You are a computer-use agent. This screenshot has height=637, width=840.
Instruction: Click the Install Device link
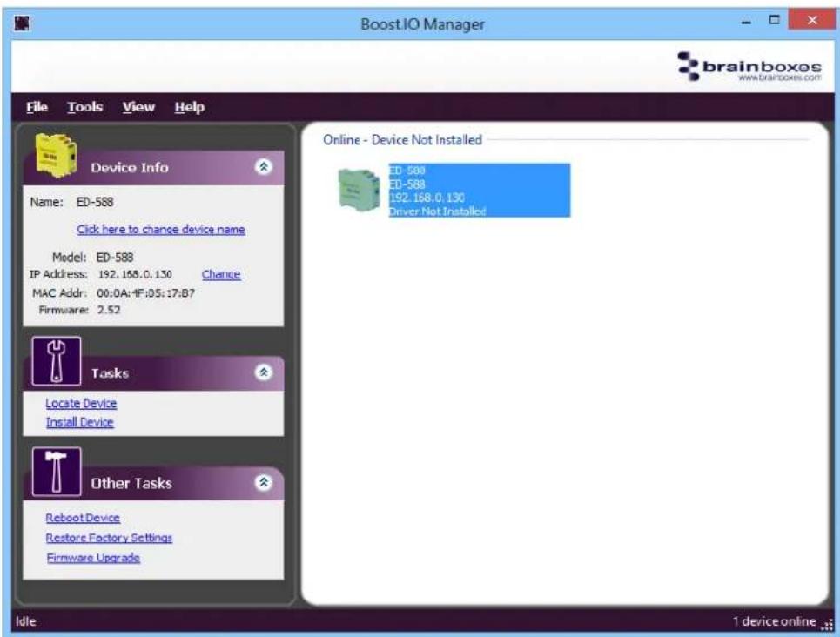coord(79,422)
